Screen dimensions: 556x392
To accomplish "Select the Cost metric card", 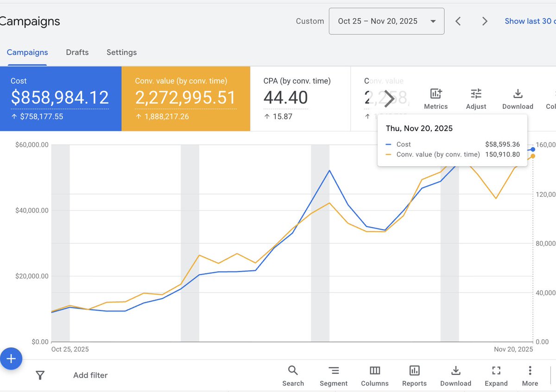I will pyautogui.click(x=60, y=98).
